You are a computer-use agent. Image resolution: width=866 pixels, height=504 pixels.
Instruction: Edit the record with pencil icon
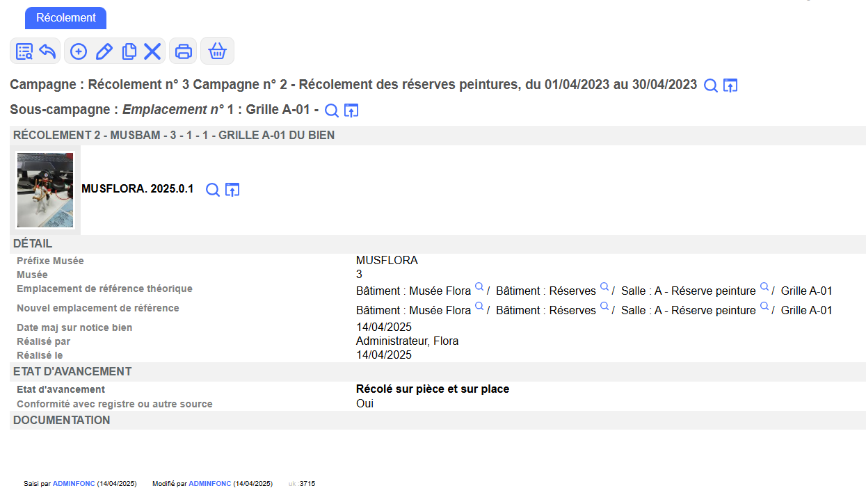(x=104, y=51)
